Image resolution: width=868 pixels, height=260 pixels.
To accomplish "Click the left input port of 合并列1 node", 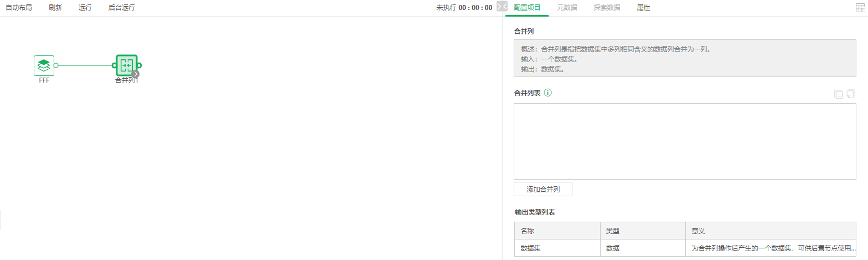I will (114, 65).
